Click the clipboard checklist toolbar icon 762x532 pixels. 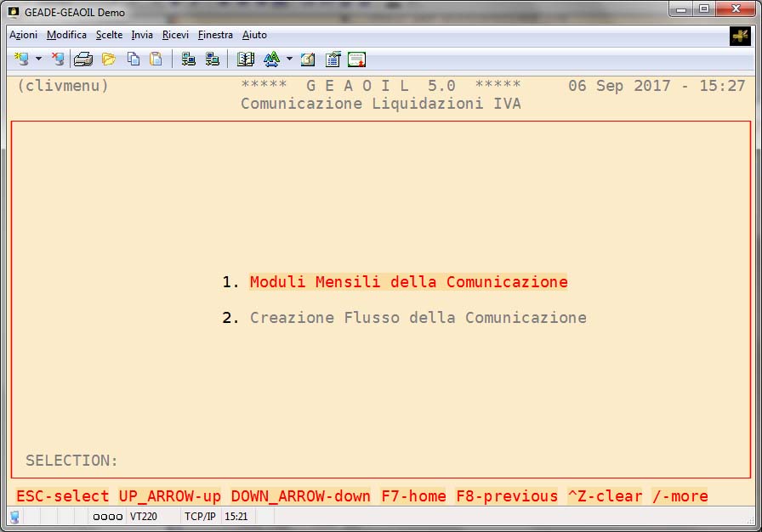tap(333, 59)
